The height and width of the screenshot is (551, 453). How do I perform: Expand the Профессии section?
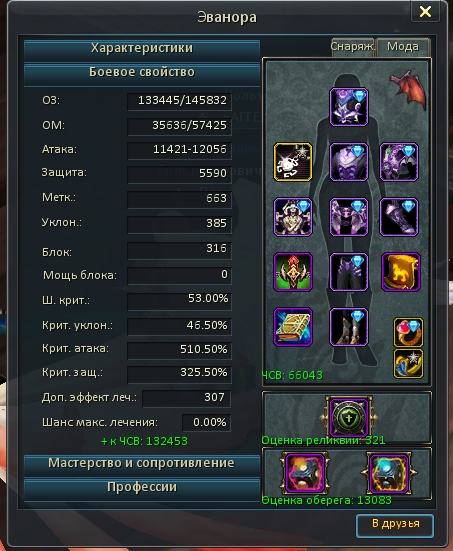click(142, 488)
